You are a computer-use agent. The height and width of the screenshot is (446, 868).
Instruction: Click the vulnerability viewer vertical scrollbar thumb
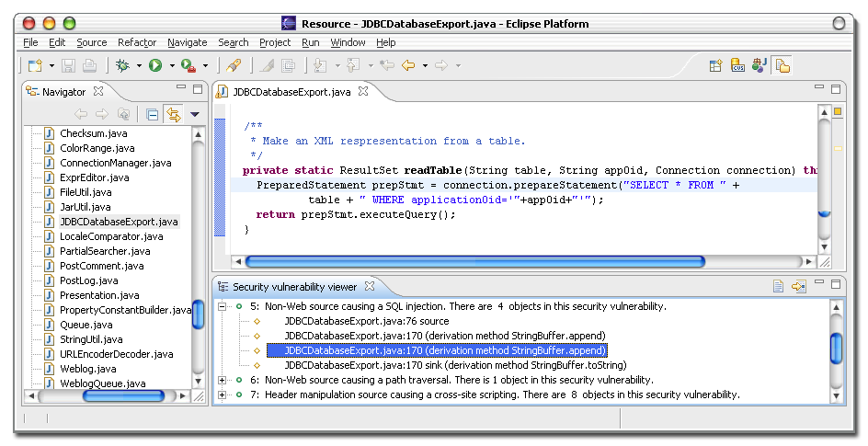point(836,348)
